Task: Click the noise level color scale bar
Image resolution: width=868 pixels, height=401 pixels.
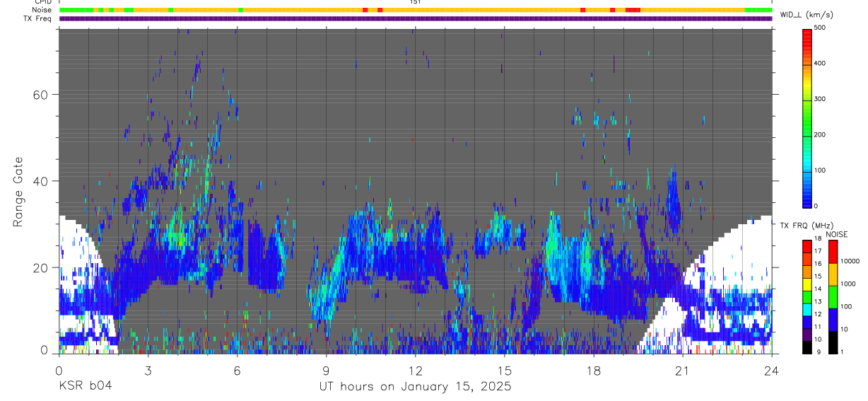Action: pyautogui.click(x=833, y=297)
